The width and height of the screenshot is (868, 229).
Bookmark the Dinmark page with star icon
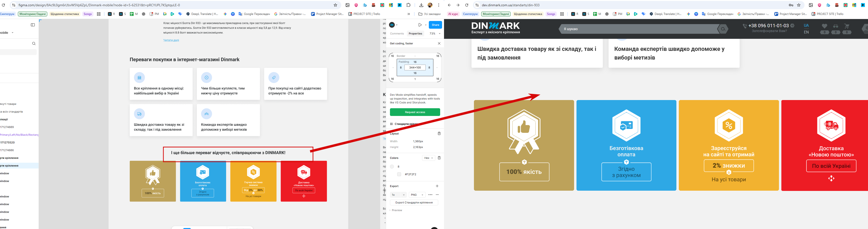click(799, 5)
